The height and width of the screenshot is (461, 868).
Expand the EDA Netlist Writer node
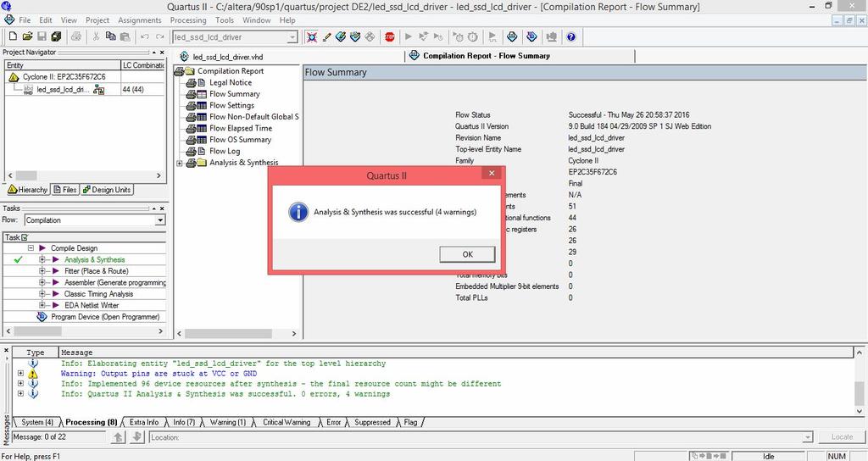(x=42, y=305)
